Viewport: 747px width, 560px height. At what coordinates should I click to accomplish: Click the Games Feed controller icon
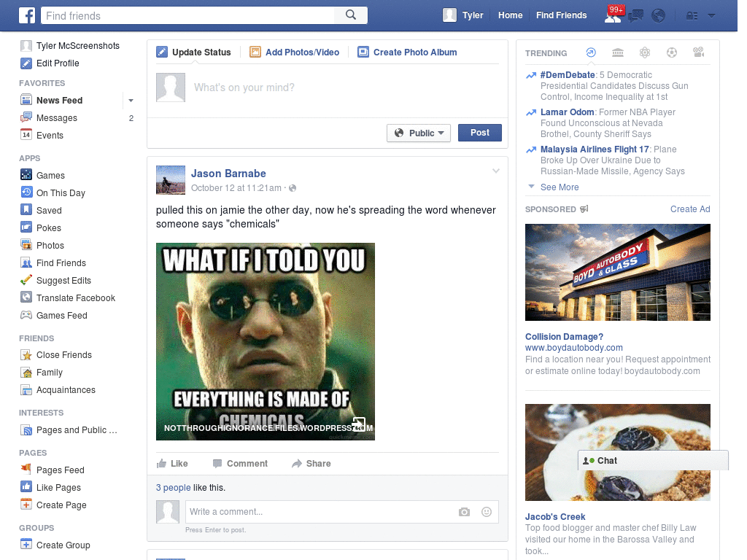click(26, 315)
